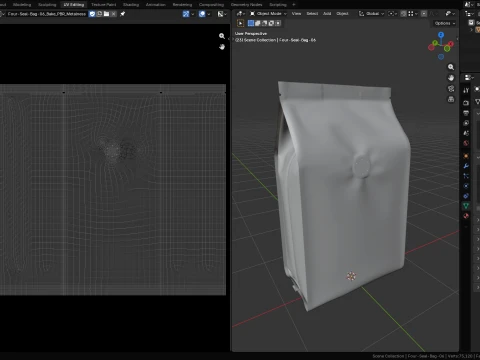Open the Compositing workspace tab
This screenshot has width=480, height=360.
(x=211, y=5)
